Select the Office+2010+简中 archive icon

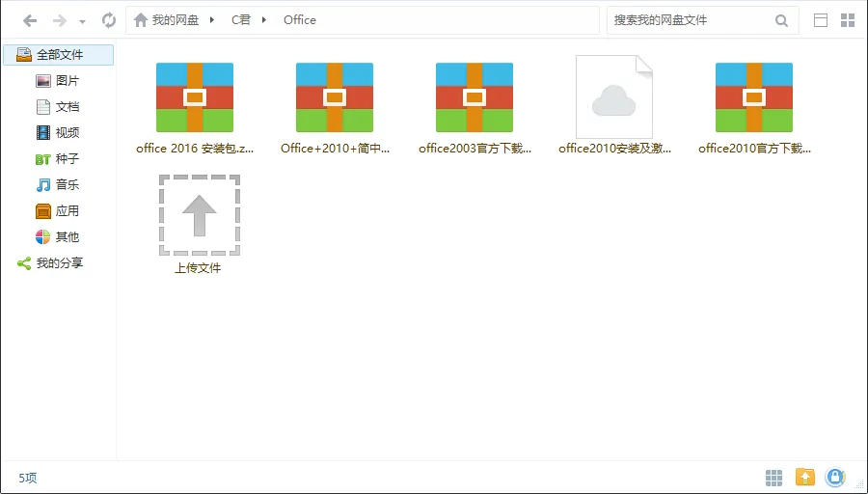335,97
